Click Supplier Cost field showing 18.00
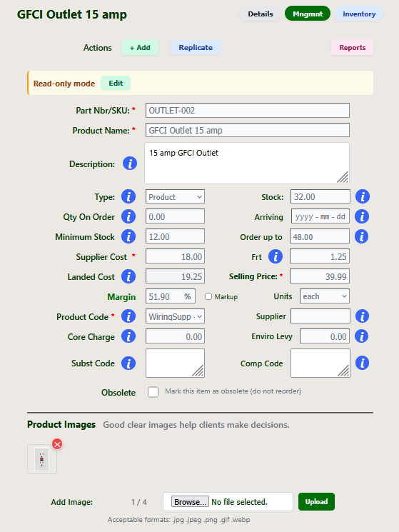 [x=175, y=256]
